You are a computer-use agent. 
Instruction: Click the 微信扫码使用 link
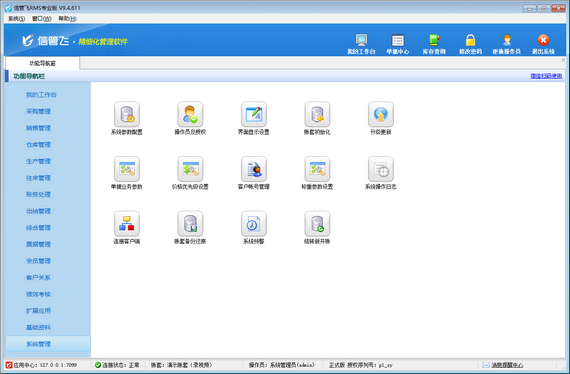[x=546, y=76]
